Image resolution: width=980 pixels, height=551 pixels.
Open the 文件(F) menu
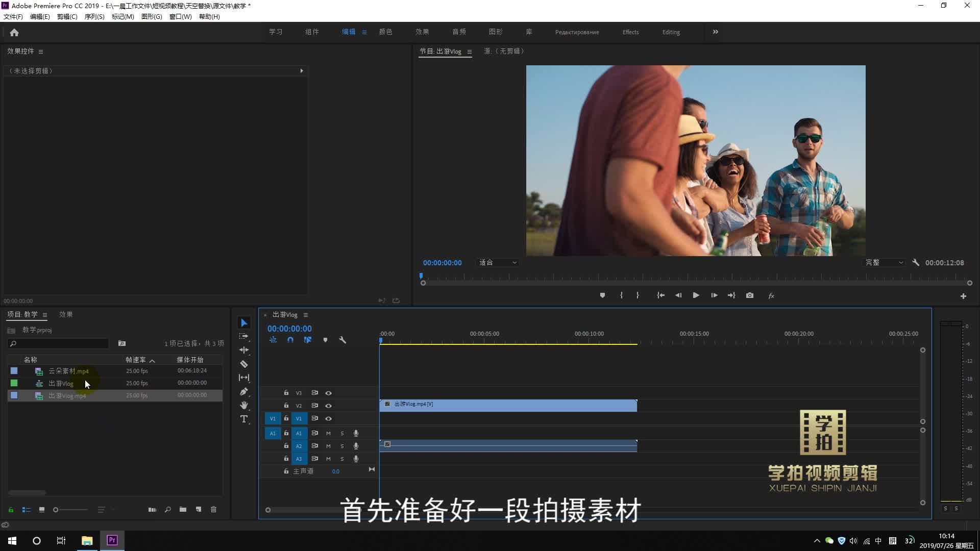click(13, 17)
